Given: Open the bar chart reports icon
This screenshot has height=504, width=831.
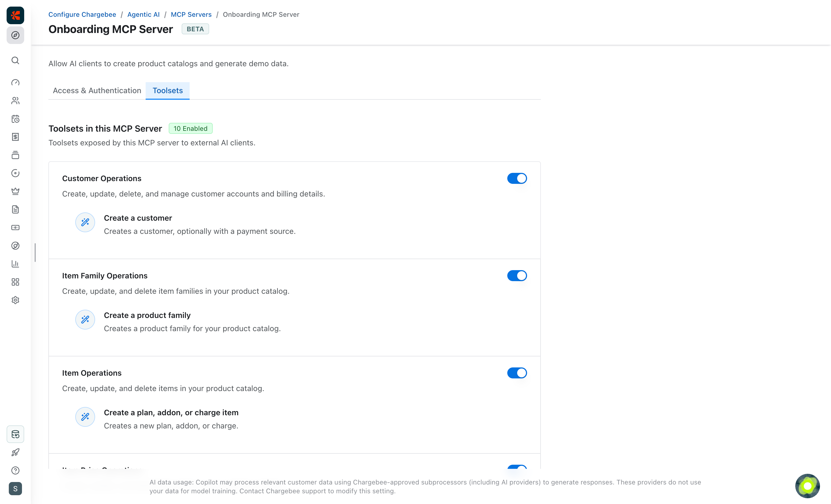Looking at the screenshot, I should (15, 264).
